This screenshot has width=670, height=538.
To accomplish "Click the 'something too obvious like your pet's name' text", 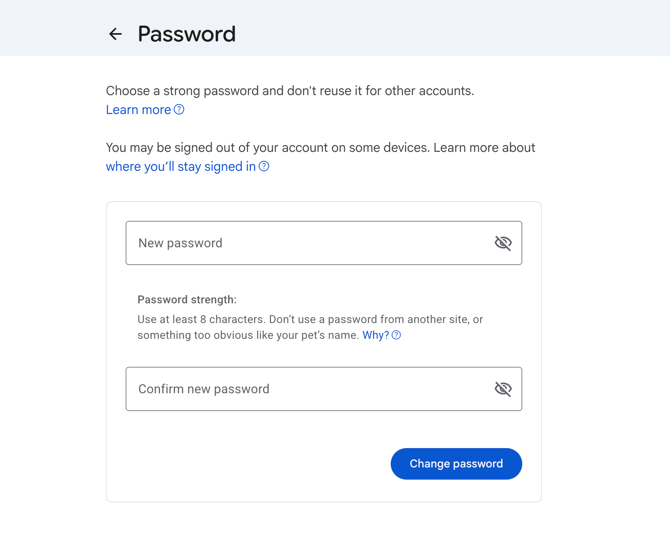I will coord(248,335).
